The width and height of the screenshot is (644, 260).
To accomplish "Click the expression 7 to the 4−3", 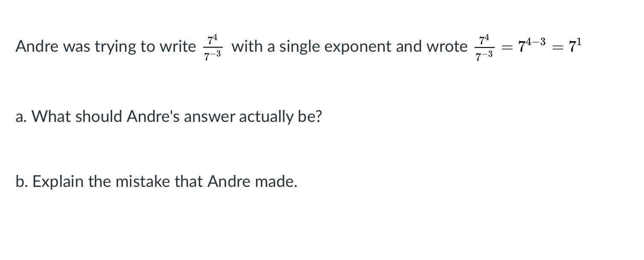I will pyautogui.click(x=532, y=45).
